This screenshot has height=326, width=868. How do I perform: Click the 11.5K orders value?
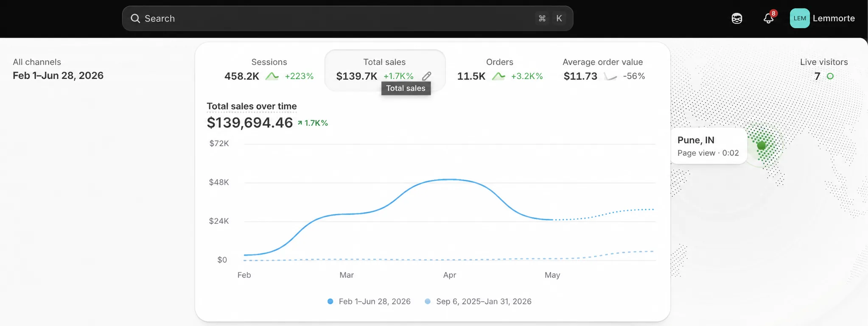click(471, 76)
